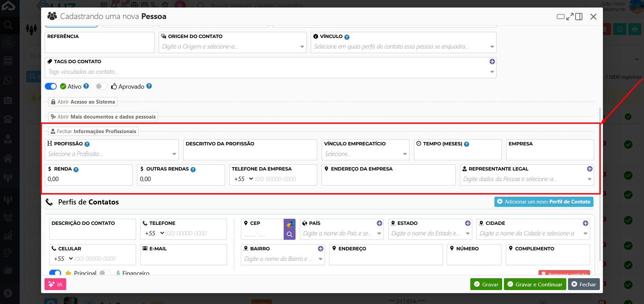Viewport: 644px width, 304px height.
Task: Click into Telefone number field in contact profile
Action: tap(195, 233)
